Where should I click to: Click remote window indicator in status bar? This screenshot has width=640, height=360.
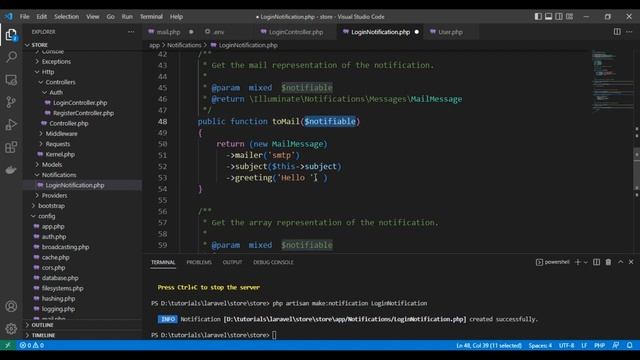point(7,345)
